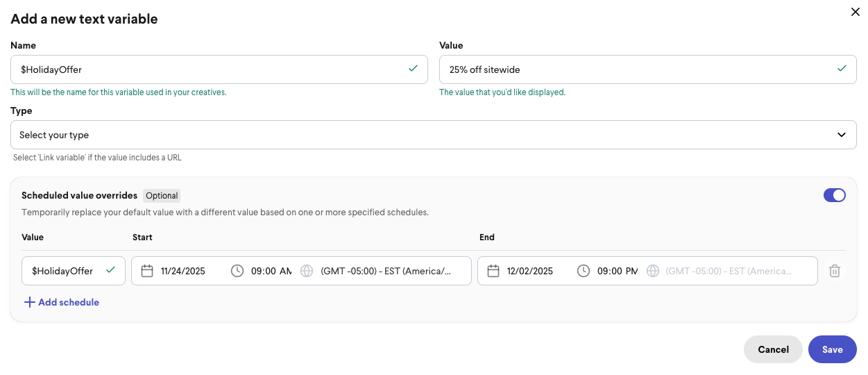Viewport: 868px width, 375px height.
Task: Click the Start timezone globe icon
Action: coord(307,271)
